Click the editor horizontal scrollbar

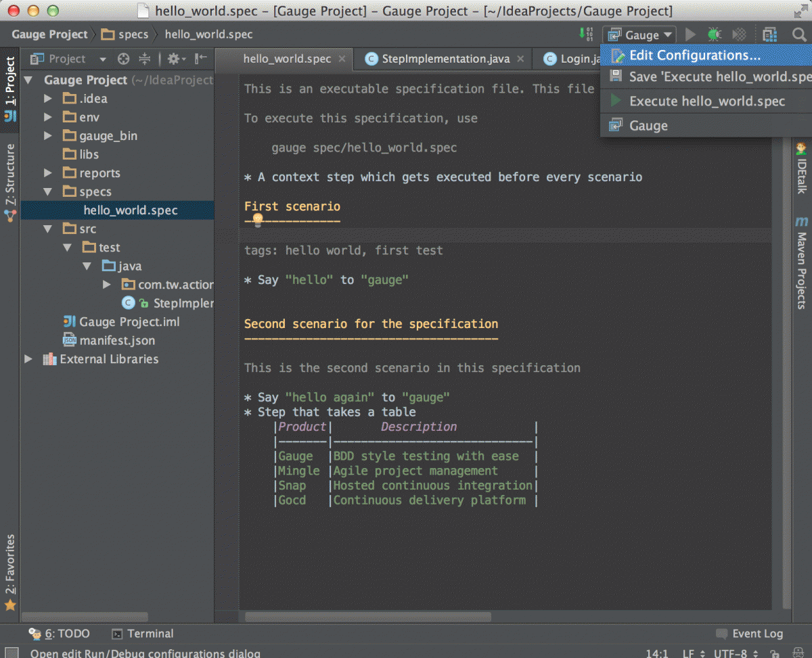[x=369, y=617]
